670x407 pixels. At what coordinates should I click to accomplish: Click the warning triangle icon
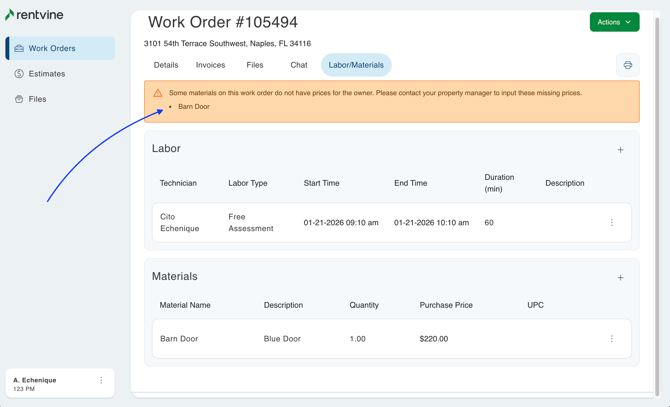pos(158,93)
